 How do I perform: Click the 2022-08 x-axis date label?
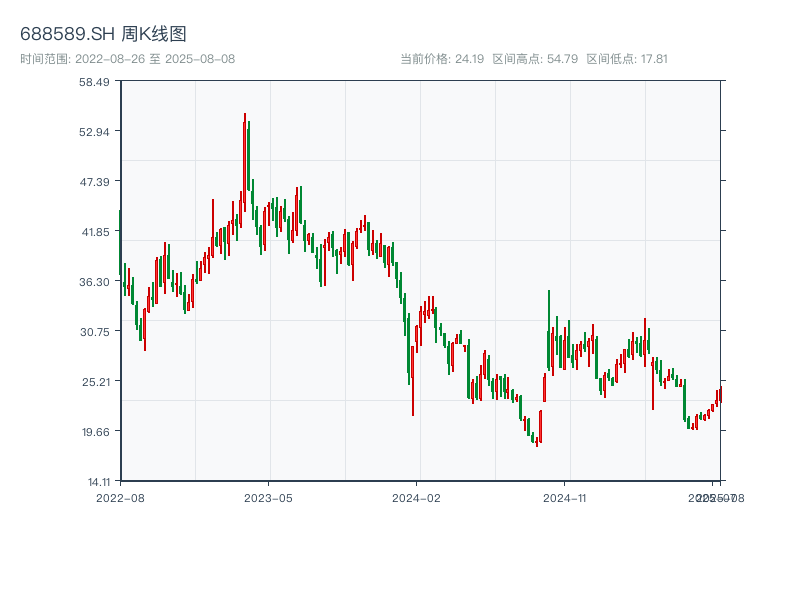point(120,497)
